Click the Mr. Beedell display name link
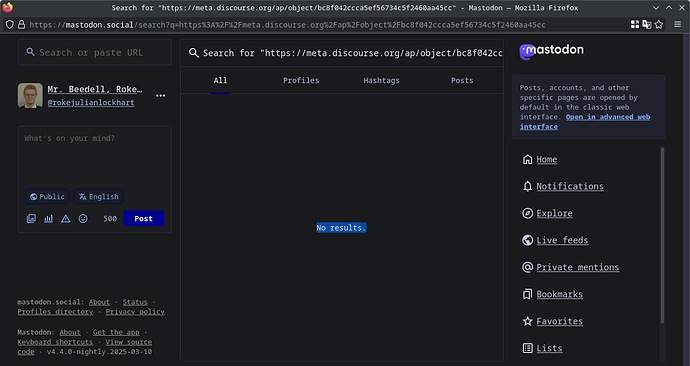This screenshot has height=366, width=690. click(95, 89)
